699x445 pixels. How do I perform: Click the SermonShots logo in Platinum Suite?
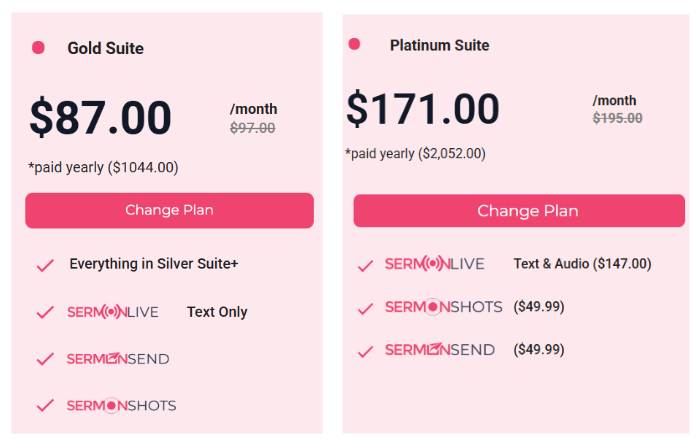tap(444, 307)
